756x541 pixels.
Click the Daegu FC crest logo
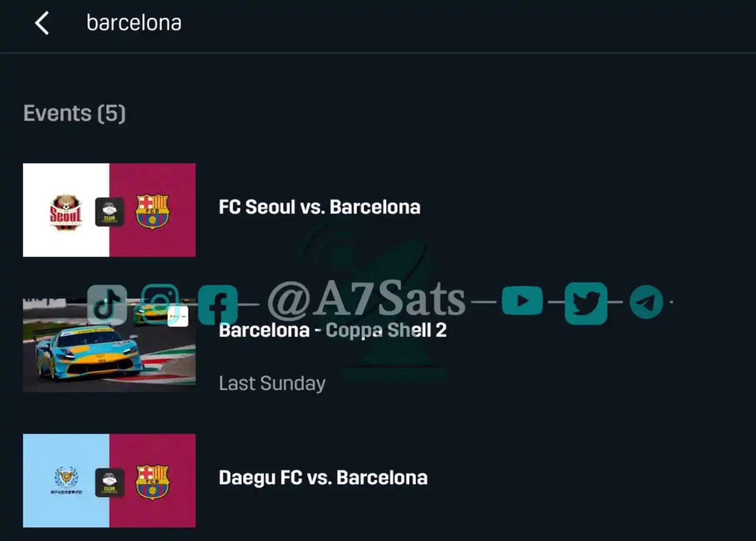coord(66,480)
